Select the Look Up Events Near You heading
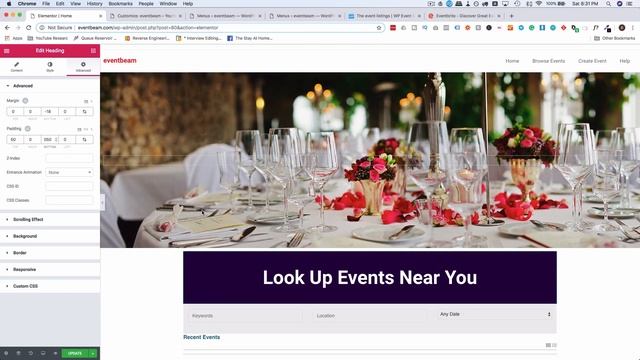 (370, 278)
